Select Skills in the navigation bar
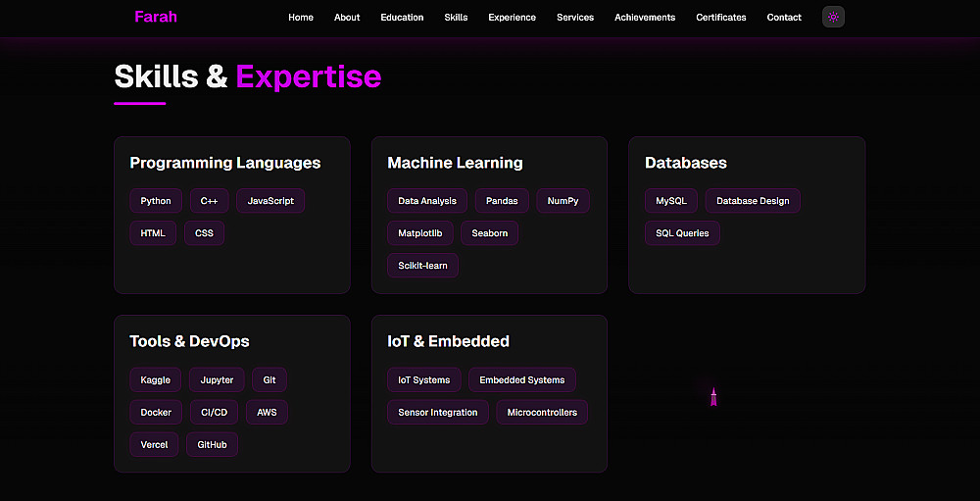The width and height of the screenshot is (980, 501). pyautogui.click(x=456, y=18)
